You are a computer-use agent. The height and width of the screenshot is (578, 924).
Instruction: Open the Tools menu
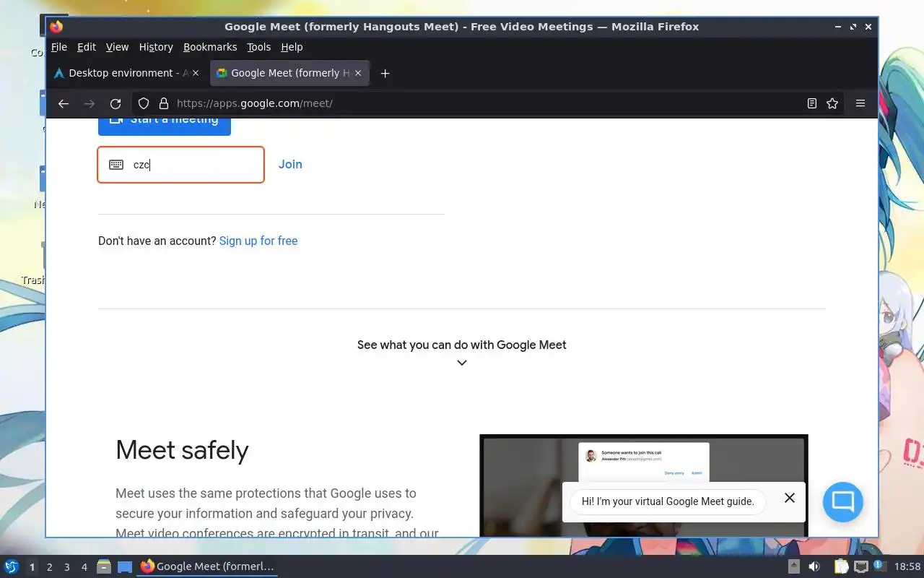[258, 47]
